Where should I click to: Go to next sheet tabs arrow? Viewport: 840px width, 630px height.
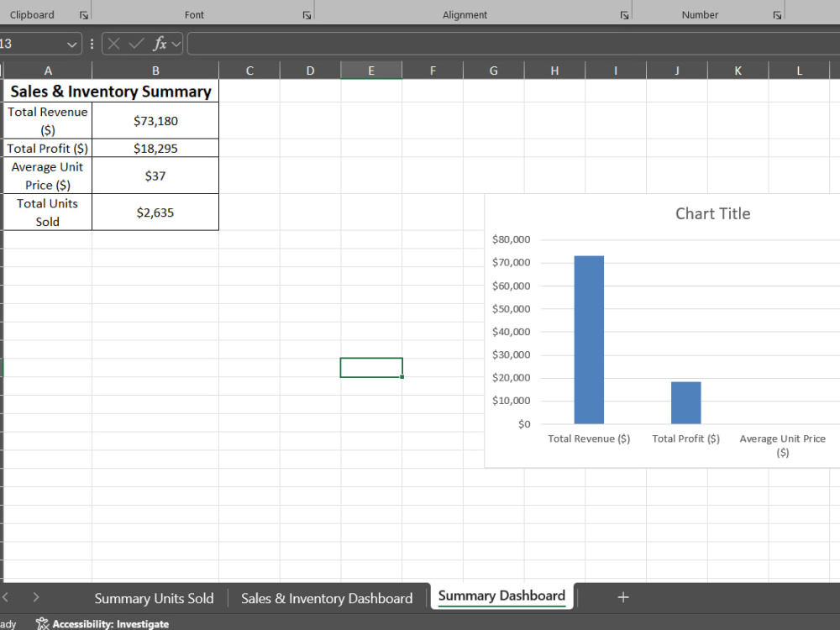[x=36, y=596]
